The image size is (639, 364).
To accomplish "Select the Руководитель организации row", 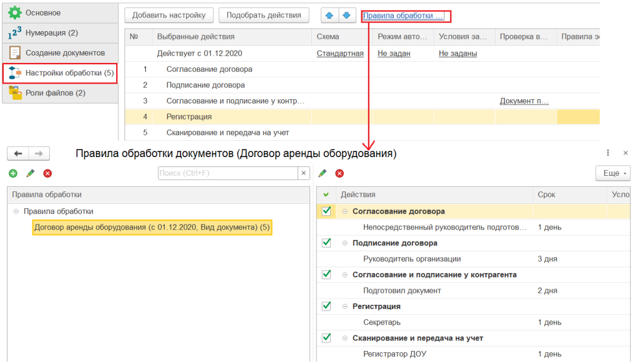I will click(473, 259).
